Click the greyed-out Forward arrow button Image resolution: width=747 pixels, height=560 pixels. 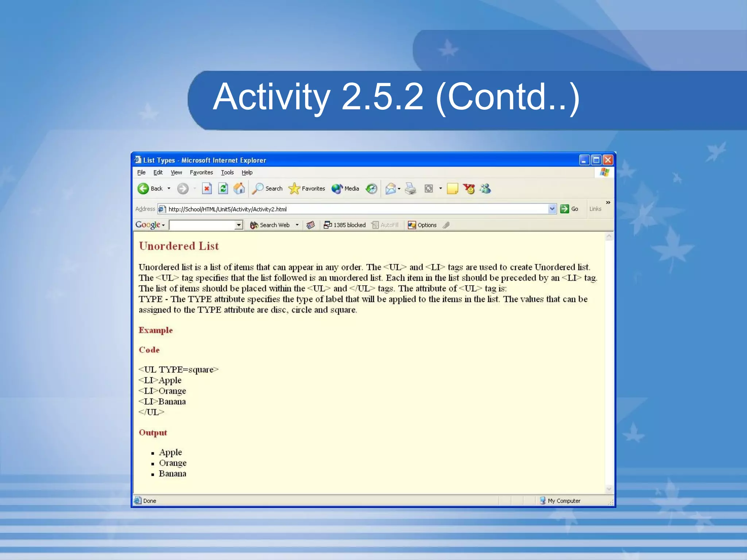point(183,188)
